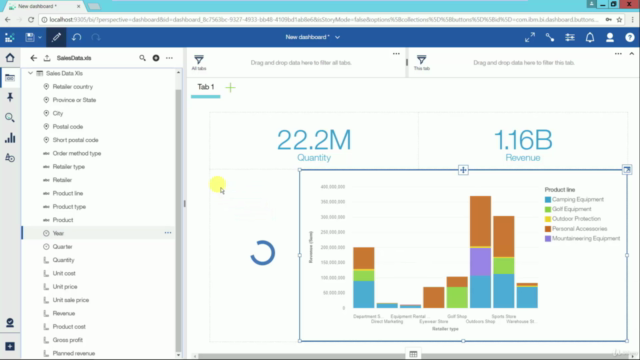Viewport: 640px width, 360px height.
Task: Toggle edit mode pencil icon
Action: (x=56, y=38)
